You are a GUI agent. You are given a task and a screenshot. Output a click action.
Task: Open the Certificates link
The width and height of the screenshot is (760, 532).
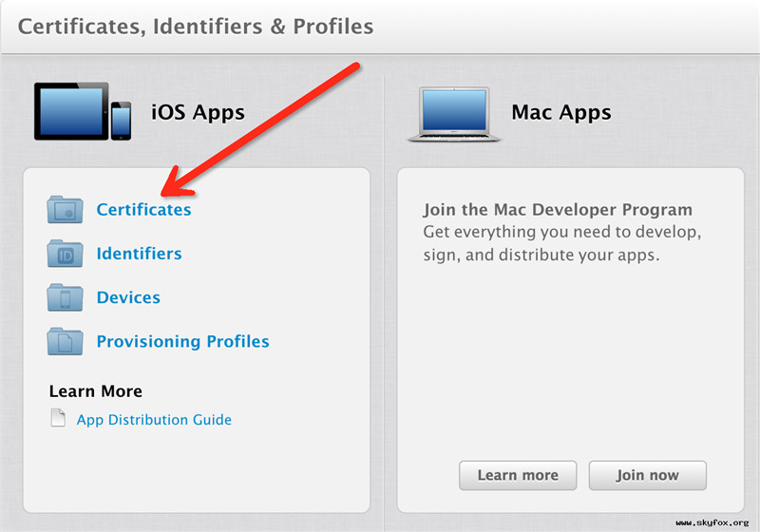pyautogui.click(x=143, y=210)
